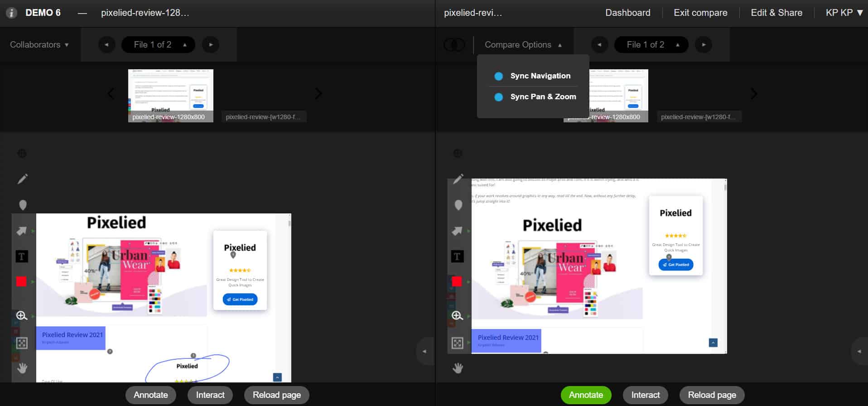Click the zoom magnifier tool in left pane
This screenshot has width=868, height=406.
tap(22, 316)
